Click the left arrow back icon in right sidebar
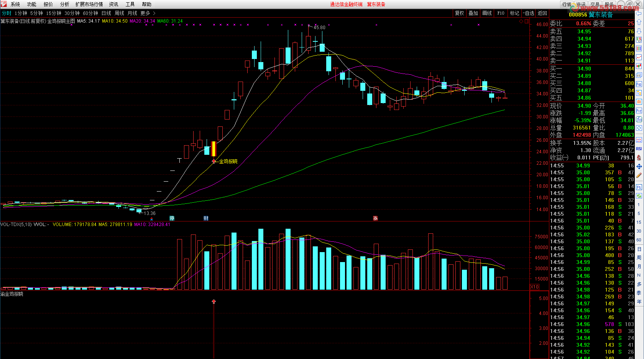The height and width of the screenshot is (359, 644). [639, 13]
